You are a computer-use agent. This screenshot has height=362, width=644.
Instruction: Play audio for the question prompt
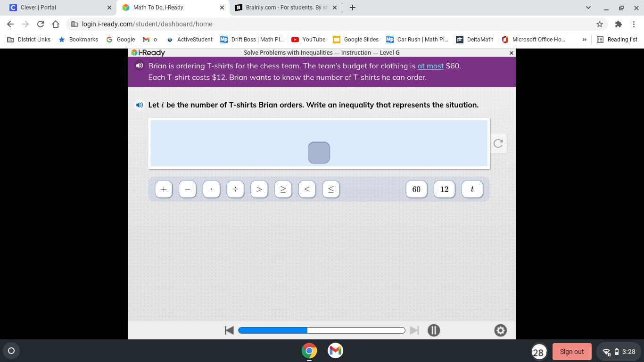click(x=139, y=105)
